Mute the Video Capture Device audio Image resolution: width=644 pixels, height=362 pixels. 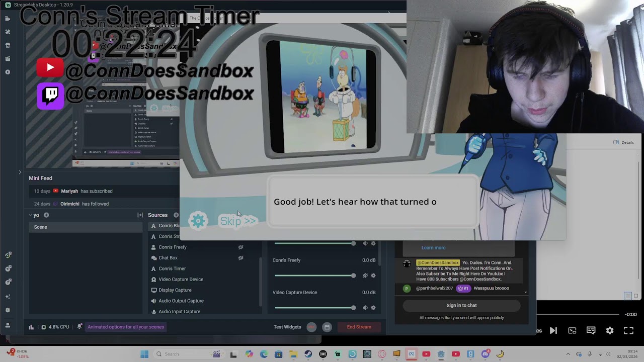[x=365, y=308]
